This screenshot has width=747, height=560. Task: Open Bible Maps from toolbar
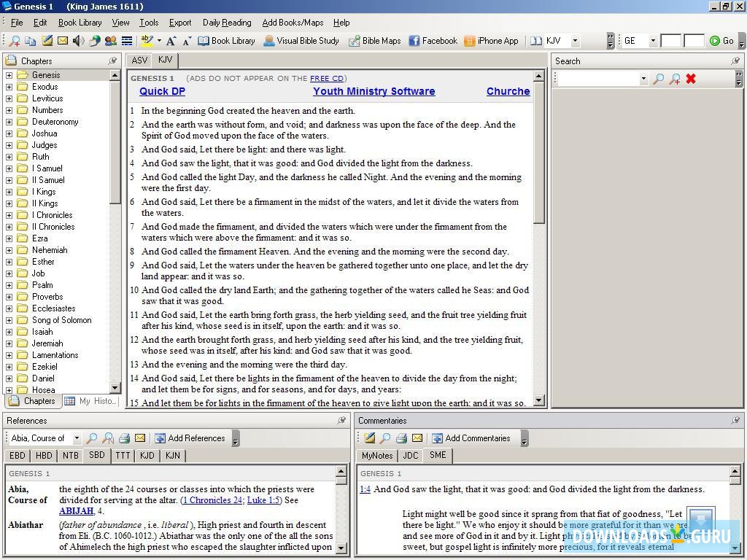[374, 41]
